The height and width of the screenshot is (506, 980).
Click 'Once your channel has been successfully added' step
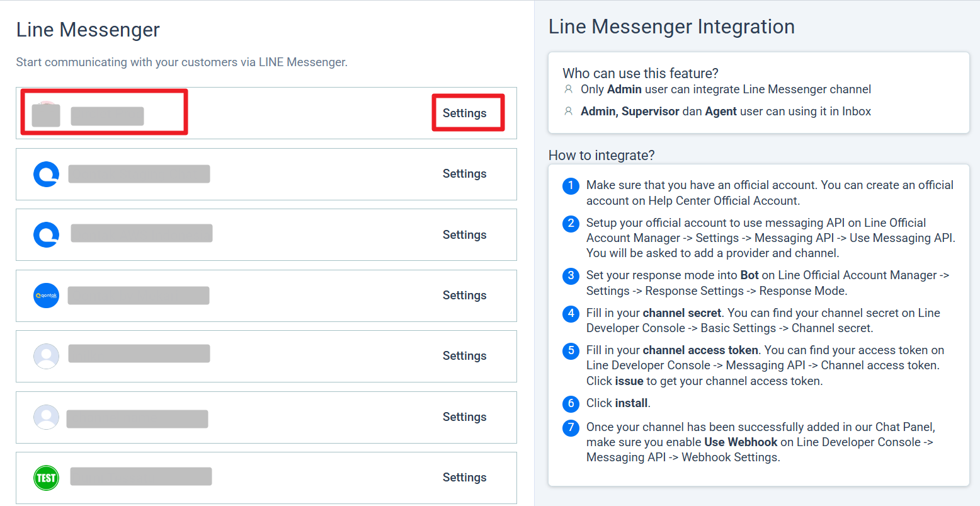click(x=761, y=442)
